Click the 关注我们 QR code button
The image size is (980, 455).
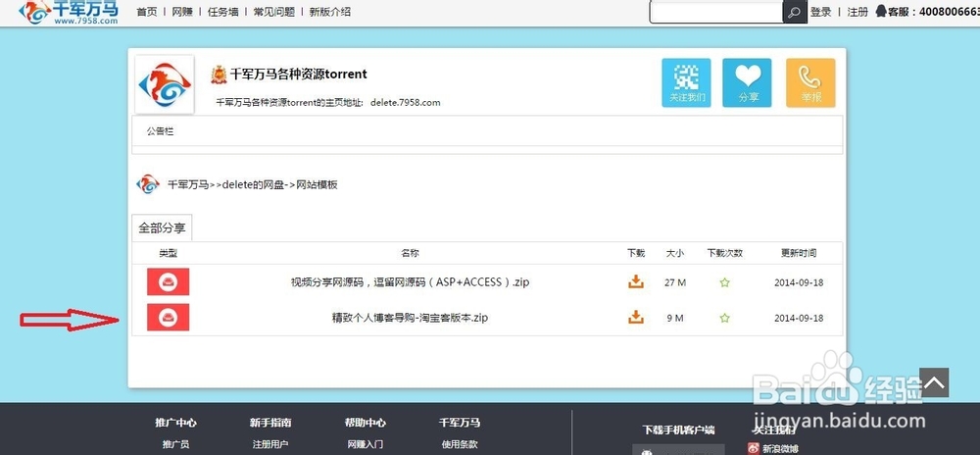[x=686, y=82]
